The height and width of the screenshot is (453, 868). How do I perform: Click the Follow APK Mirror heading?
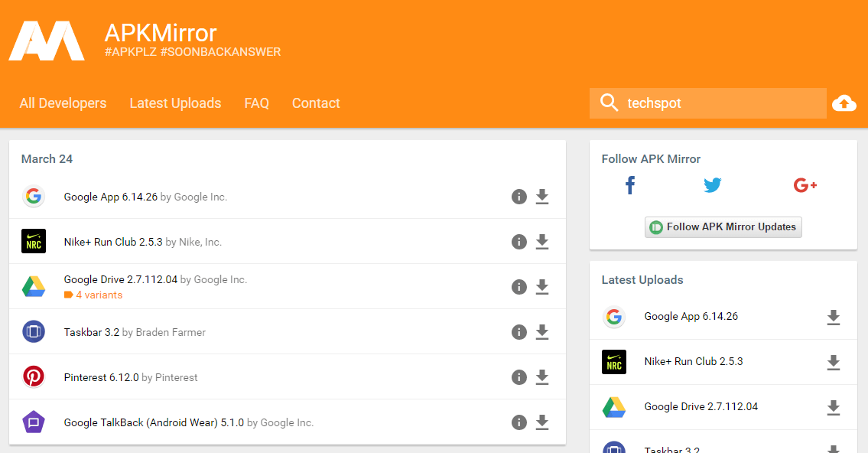[x=651, y=159]
